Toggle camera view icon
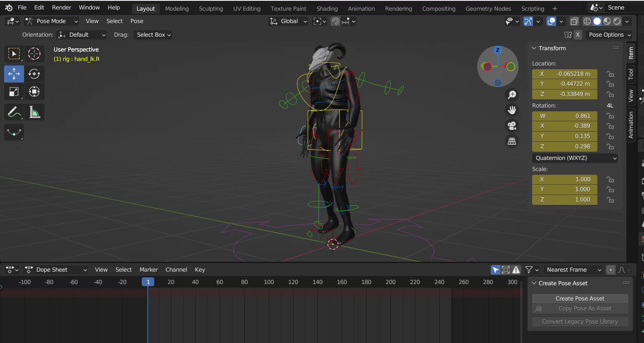This screenshot has width=644, height=343. 512,126
